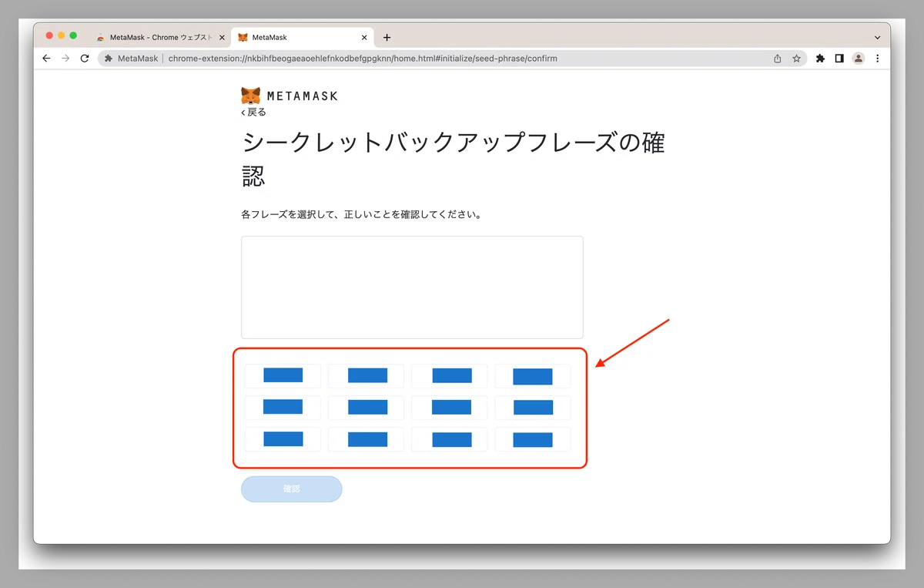The height and width of the screenshot is (588, 924).
Task: Open a new tab with the plus button
Action: [387, 37]
